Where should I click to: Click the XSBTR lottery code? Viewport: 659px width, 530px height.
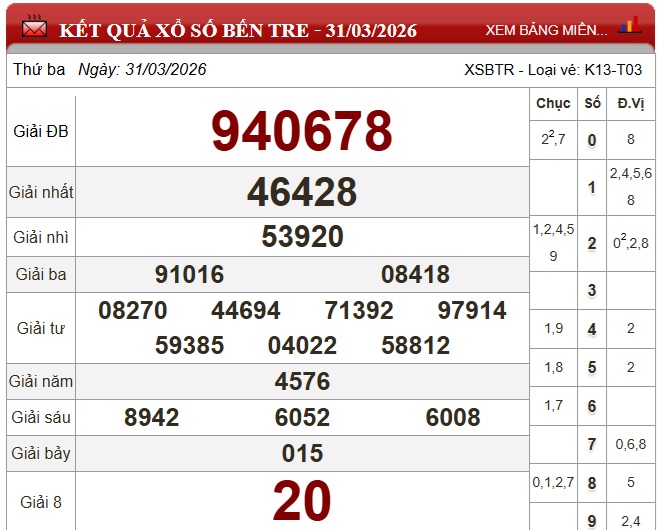tap(492, 70)
